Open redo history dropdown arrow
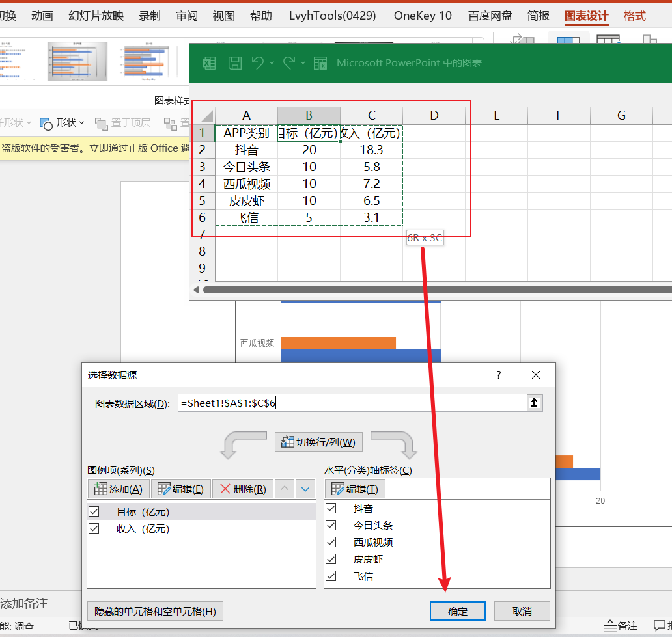 (x=303, y=63)
